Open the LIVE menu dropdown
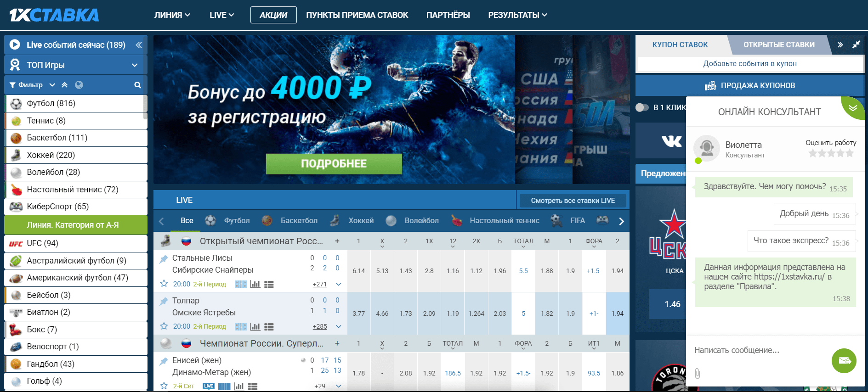The width and height of the screenshot is (868, 392). [x=222, y=15]
